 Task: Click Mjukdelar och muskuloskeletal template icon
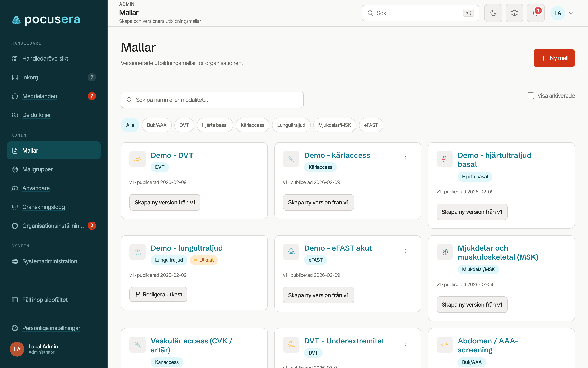tap(445, 252)
